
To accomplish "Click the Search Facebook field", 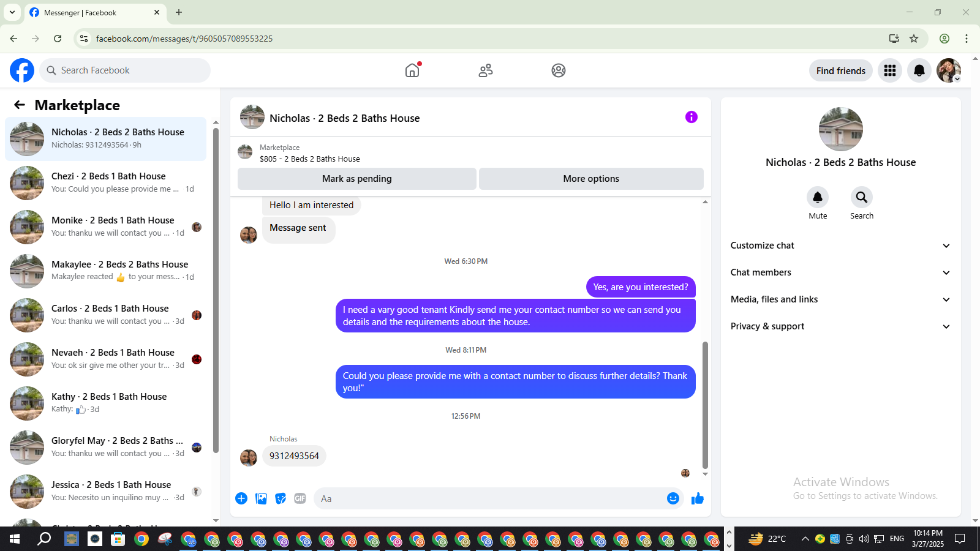I will click(x=125, y=70).
